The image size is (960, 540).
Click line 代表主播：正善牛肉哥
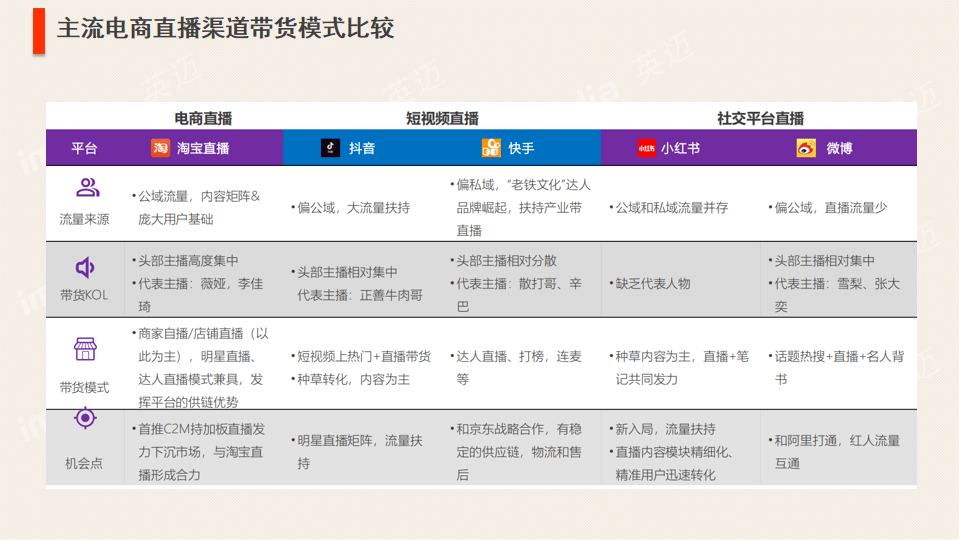[x=360, y=295]
